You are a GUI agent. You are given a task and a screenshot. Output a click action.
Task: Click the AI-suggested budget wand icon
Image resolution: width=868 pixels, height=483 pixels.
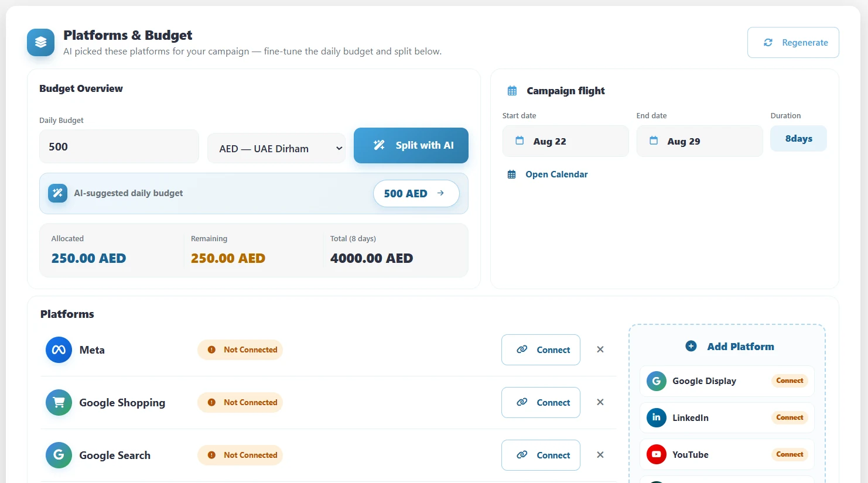pos(57,193)
